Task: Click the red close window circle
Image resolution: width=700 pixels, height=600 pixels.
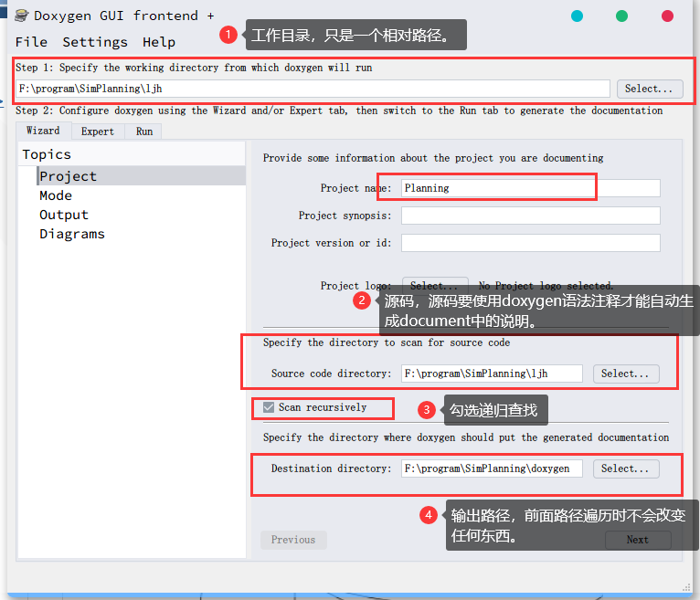Action: [x=667, y=16]
